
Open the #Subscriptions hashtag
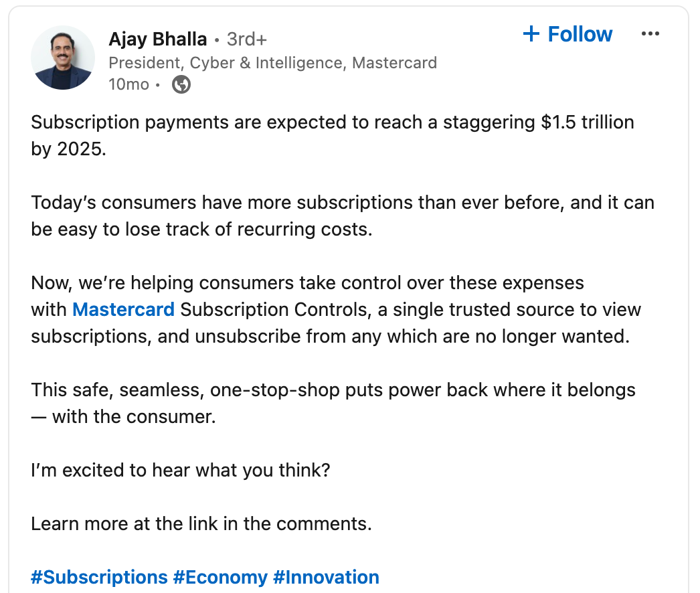coord(99,577)
